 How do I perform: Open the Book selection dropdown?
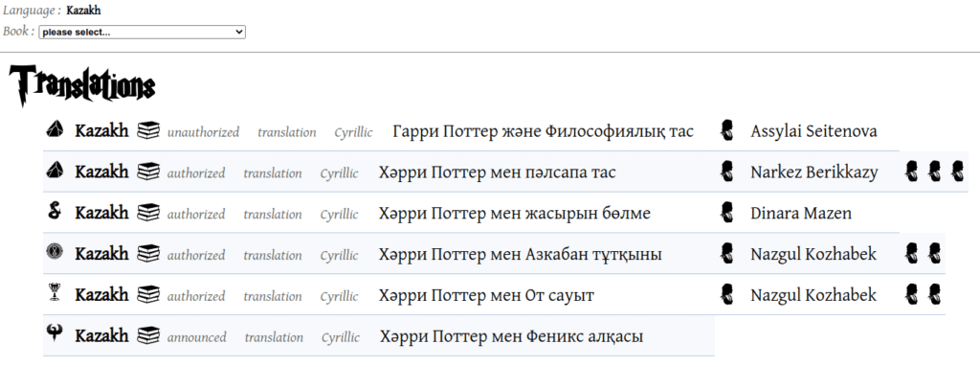pyautogui.click(x=142, y=32)
